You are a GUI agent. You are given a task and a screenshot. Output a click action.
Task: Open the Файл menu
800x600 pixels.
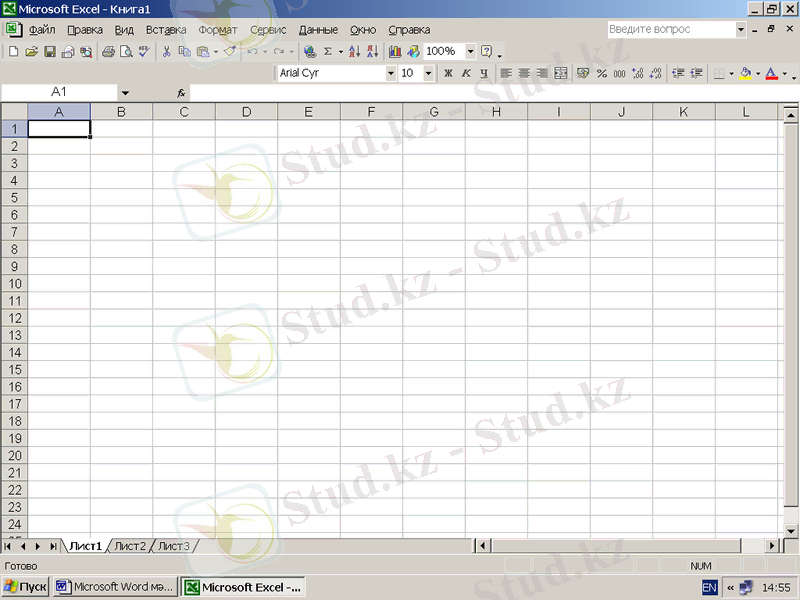click(x=42, y=30)
